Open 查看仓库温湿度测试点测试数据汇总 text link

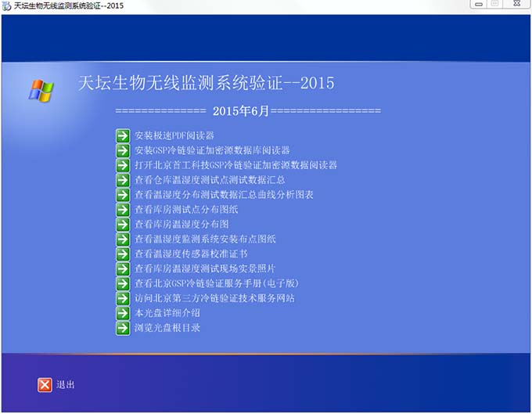(210, 180)
